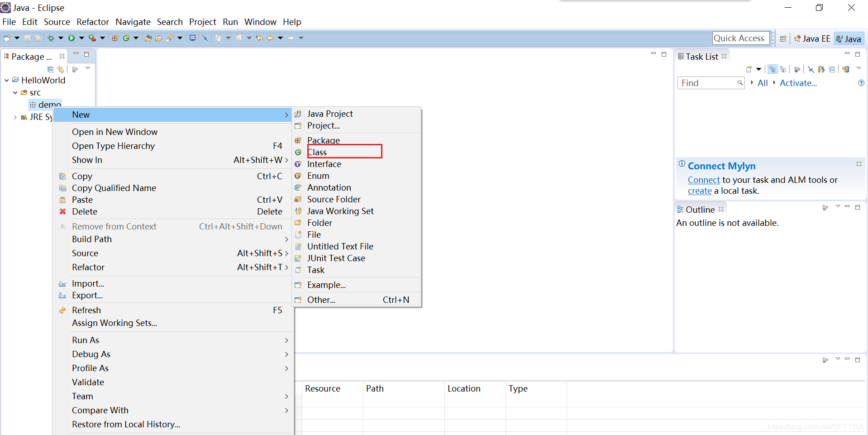Click the Last Edit Location arrow icon

click(x=259, y=38)
